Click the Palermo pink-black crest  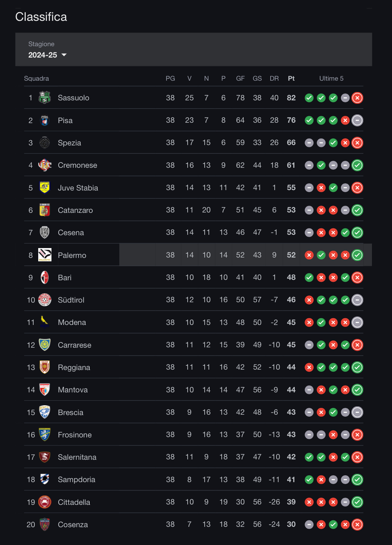coord(45,255)
